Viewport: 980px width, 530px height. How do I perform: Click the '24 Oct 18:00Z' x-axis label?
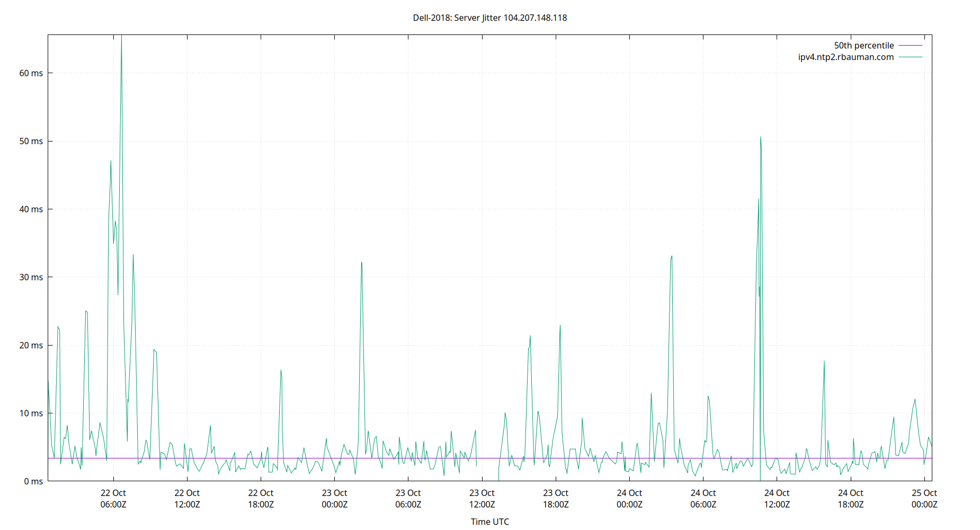[850, 499]
